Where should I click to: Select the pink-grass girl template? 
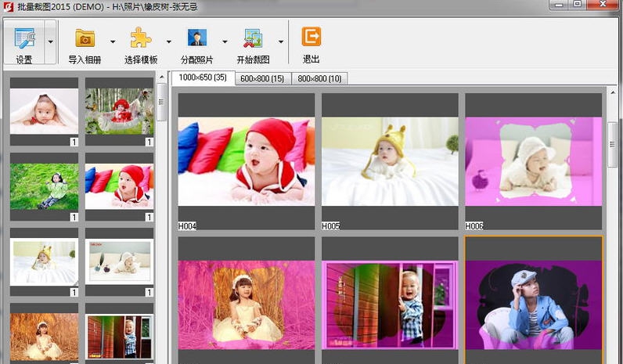click(247, 305)
